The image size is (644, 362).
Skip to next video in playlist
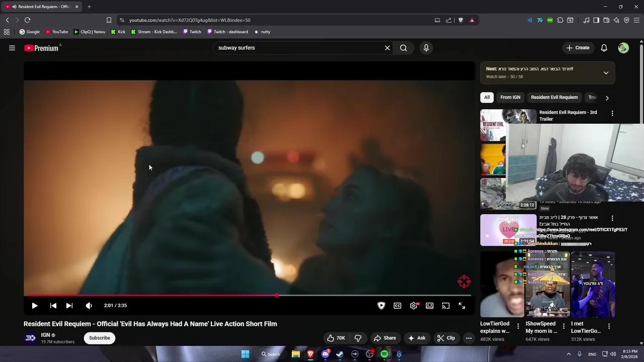69,306
